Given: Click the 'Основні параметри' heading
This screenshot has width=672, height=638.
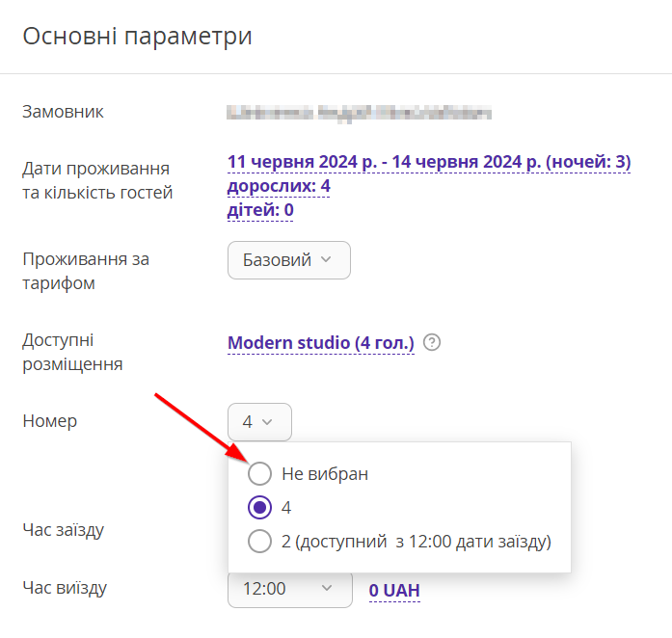Looking at the screenshot, I should [137, 36].
